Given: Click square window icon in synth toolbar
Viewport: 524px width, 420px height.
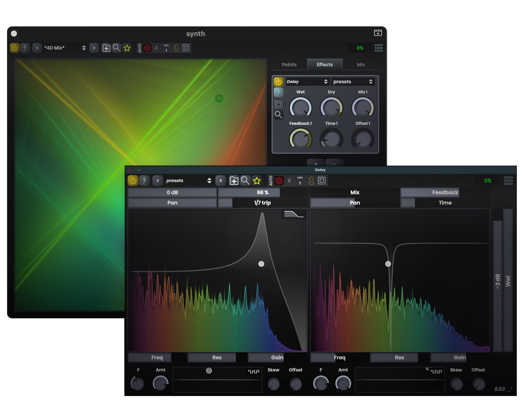Looking at the screenshot, I should (186, 48).
